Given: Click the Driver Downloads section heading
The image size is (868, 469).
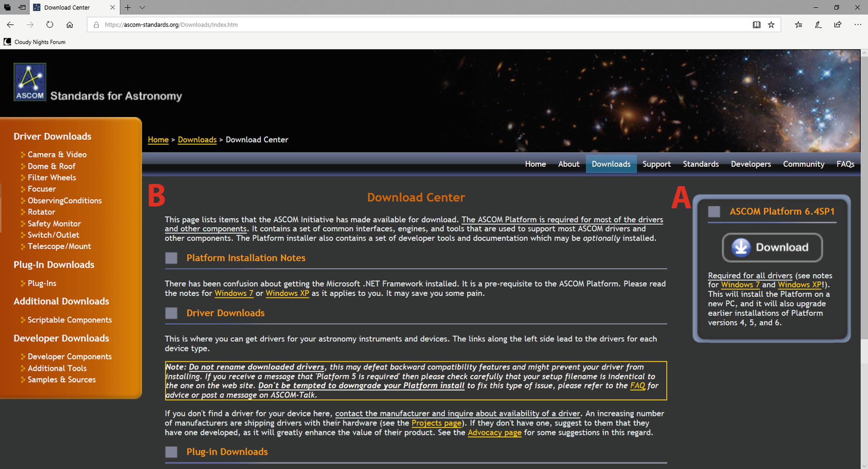Looking at the screenshot, I should (225, 313).
